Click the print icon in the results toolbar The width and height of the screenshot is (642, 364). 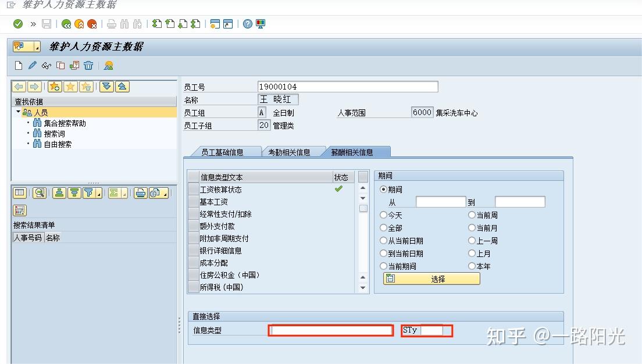(141, 192)
